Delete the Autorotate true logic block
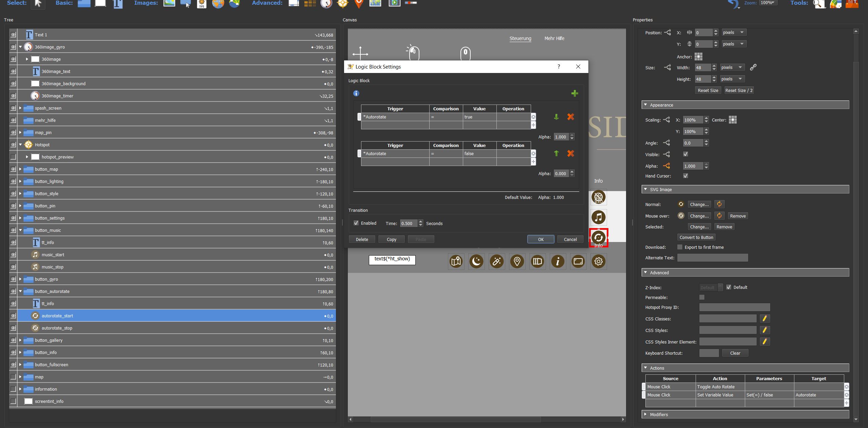This screenshot has width=868, height=428. click(570, 117)
